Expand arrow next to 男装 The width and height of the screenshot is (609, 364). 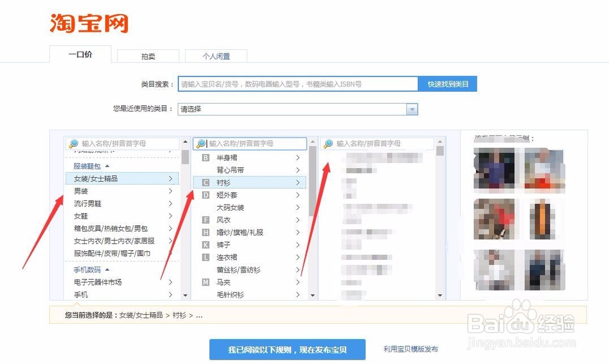[x=171, y=191]
